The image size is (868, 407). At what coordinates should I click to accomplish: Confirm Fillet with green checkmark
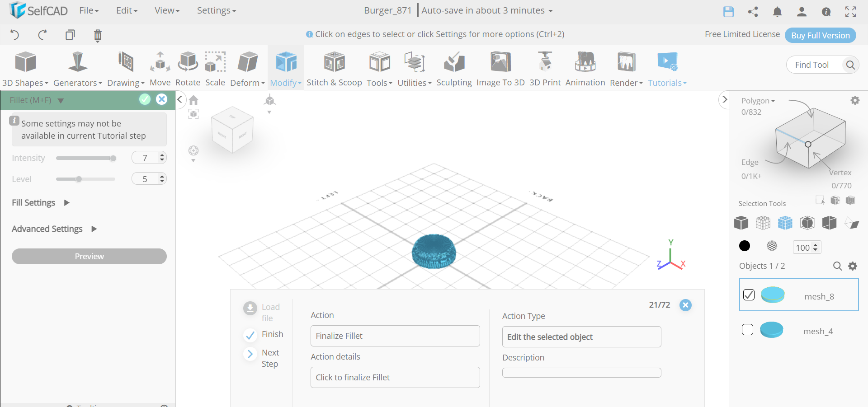(145, 99)
